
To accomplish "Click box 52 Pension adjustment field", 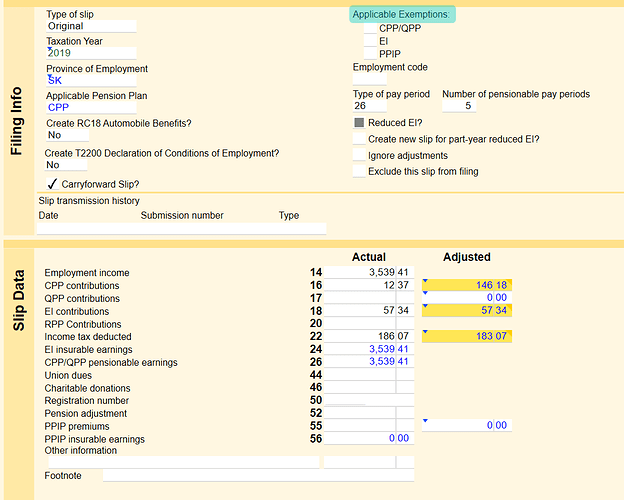I will [x=369, y=413].
